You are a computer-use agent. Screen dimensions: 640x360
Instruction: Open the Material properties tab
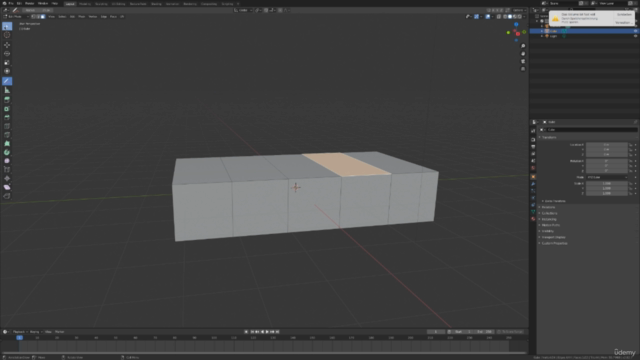pos(533,219)
